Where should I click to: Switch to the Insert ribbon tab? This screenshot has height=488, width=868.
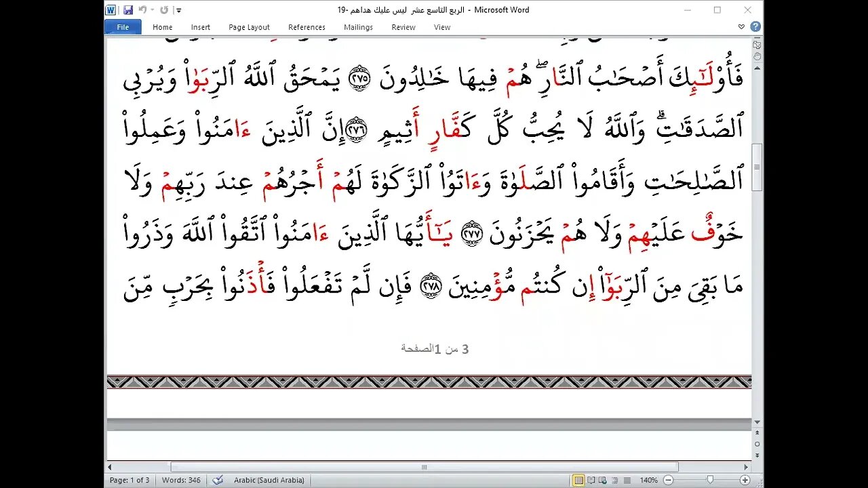[x=201, y=27]
